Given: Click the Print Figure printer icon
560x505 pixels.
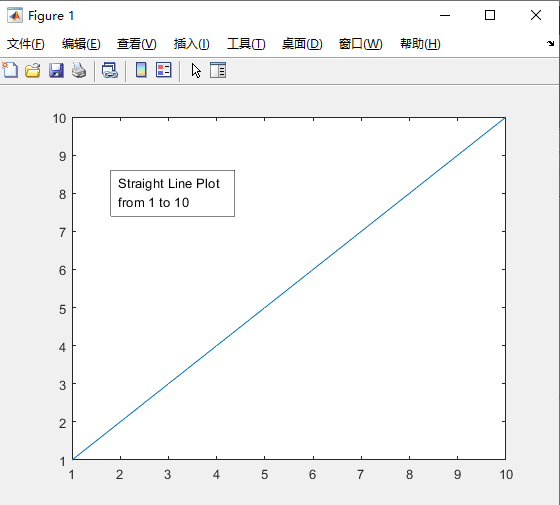Looking at the screenshot, I should click(x=79, y=70).
